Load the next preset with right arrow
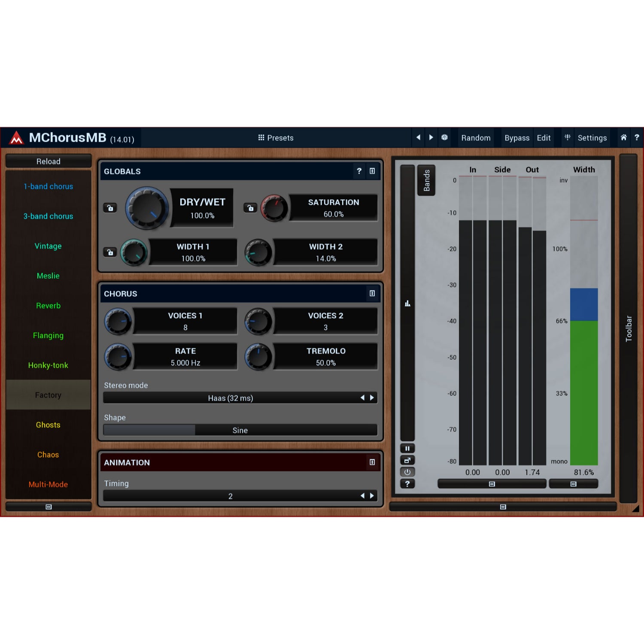The height and width of the screenshot is (644, 644). pos(431,137)
